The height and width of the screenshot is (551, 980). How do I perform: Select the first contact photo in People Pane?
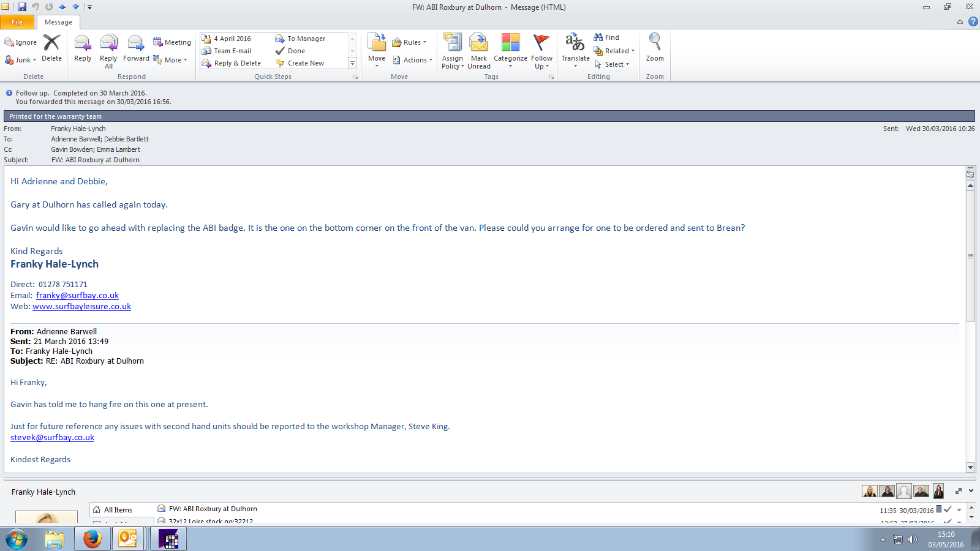(869, 491)
